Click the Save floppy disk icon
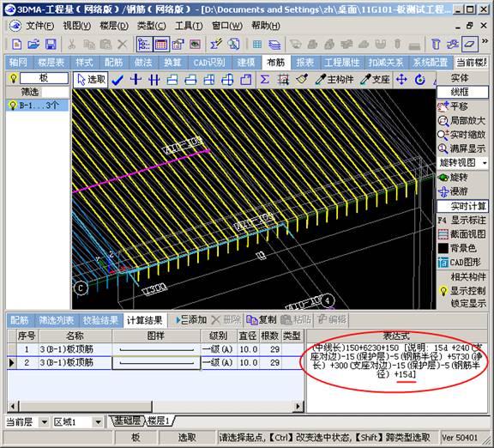Screen dimensions: 494x448 pos(51,45)
